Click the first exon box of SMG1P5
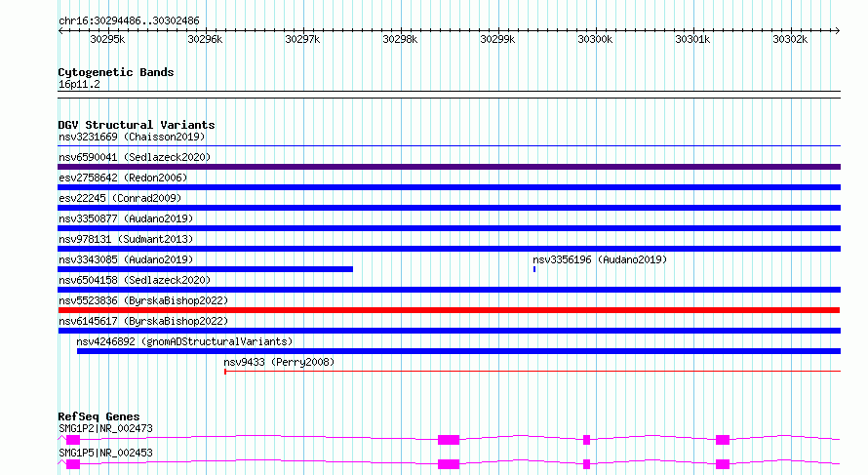Screen dimensions: 868x475 pyautogui.click(x=73, y=464)
